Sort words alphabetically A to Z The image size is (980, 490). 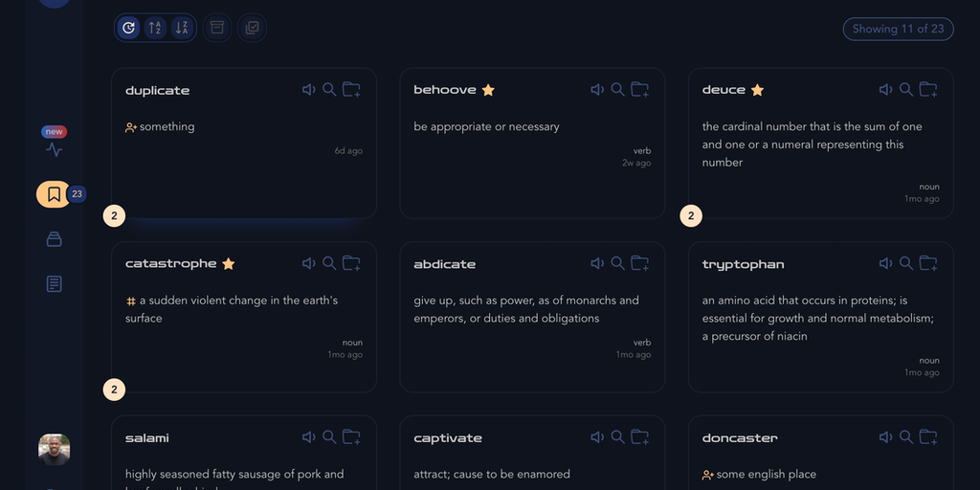point(154,29)
